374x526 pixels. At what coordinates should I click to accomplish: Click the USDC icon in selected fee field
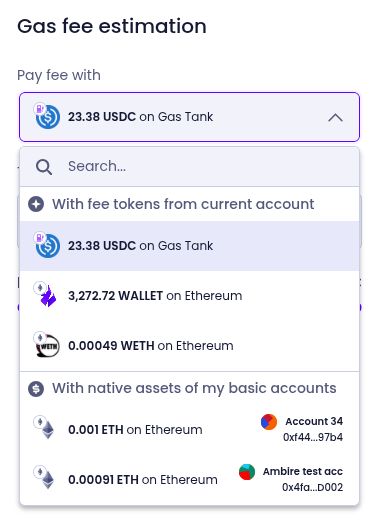tap(48, 117)
